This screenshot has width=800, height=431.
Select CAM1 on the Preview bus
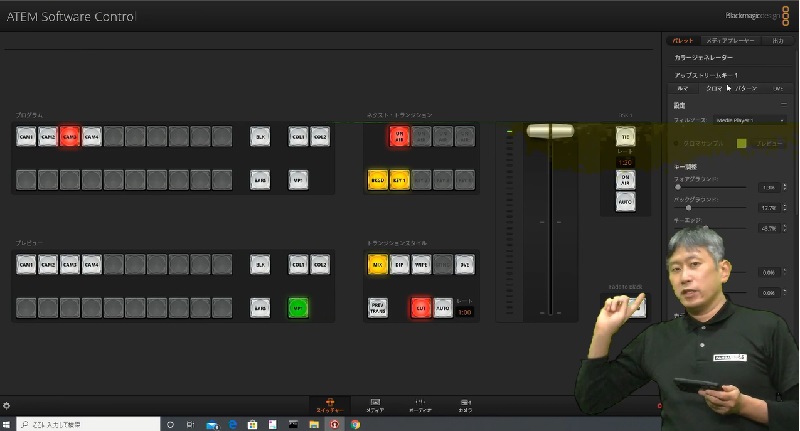point(26,265)
